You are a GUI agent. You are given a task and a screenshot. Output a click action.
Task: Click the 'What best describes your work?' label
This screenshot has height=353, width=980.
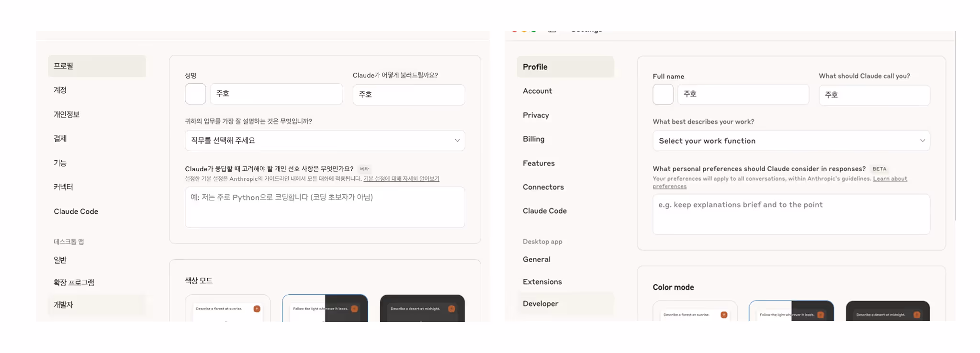(703, 122)
